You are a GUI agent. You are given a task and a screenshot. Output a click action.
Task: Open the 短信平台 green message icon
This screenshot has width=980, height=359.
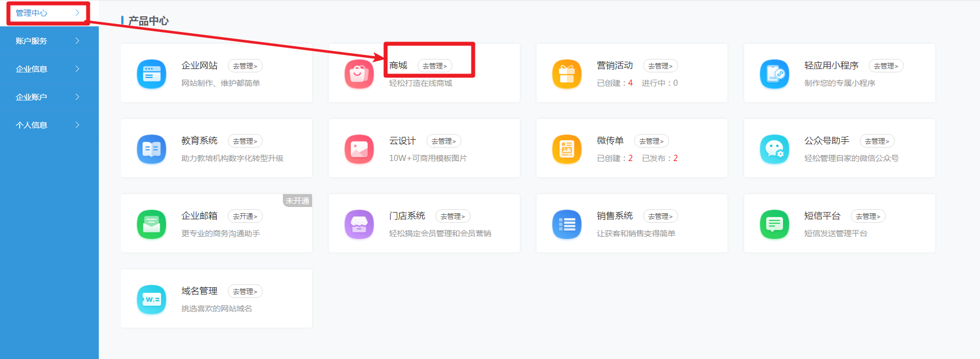pyautogui.click(x=775, y=224)
